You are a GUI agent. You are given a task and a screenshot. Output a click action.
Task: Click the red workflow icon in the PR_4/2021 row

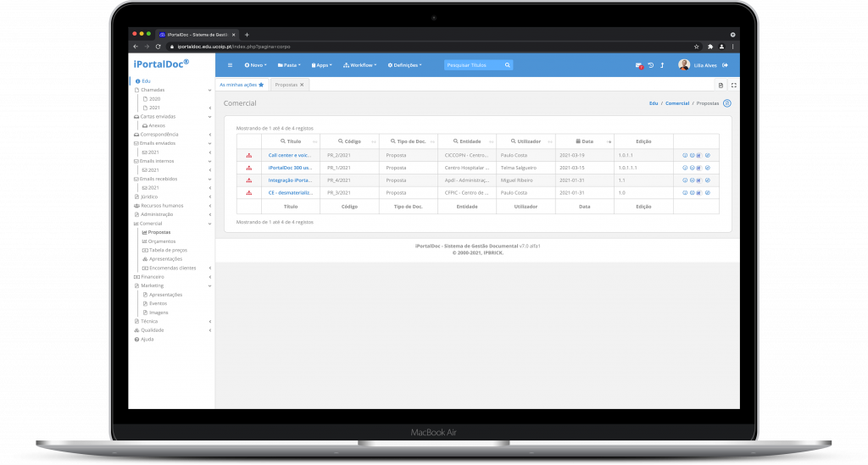tap(249, 180)
